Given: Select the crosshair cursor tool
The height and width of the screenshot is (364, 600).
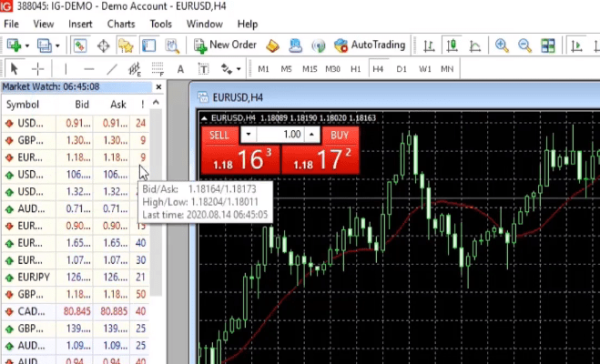Looking at the screenshot, I should point(37,68).
